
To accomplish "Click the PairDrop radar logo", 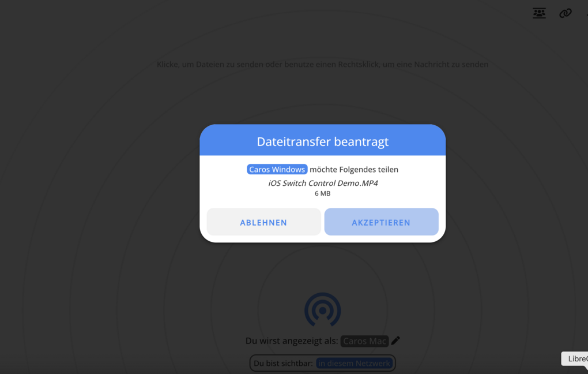I will [322, 310].
